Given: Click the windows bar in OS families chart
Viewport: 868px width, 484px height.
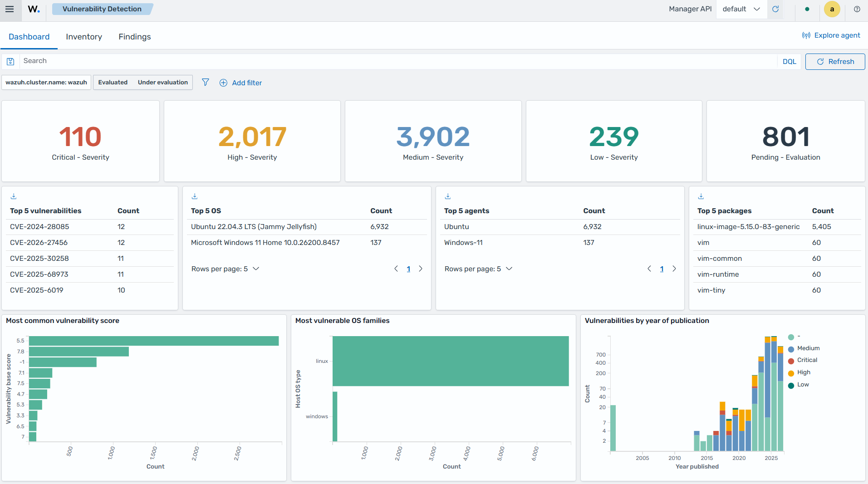Looking at the screenshot, I should (335, 416).
